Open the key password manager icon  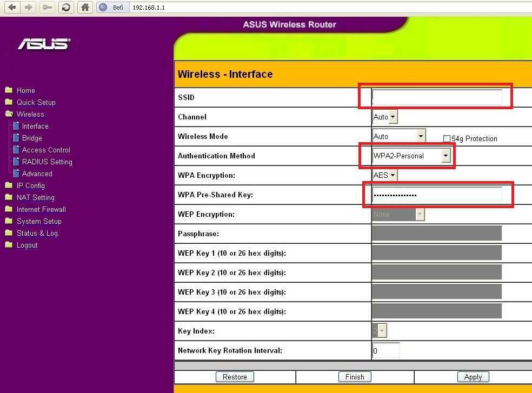pyautogui.click(x=47, y=7)
